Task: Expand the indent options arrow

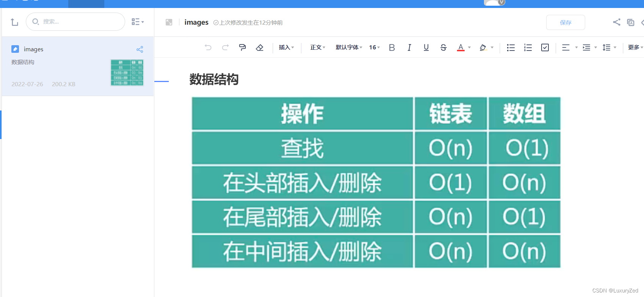Action: tap(596, 47)
